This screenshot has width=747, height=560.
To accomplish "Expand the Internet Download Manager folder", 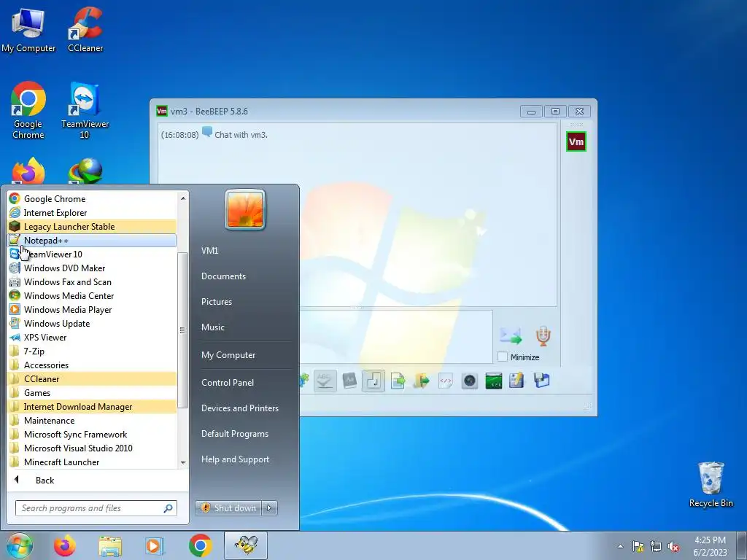I will tap(92, 406).
